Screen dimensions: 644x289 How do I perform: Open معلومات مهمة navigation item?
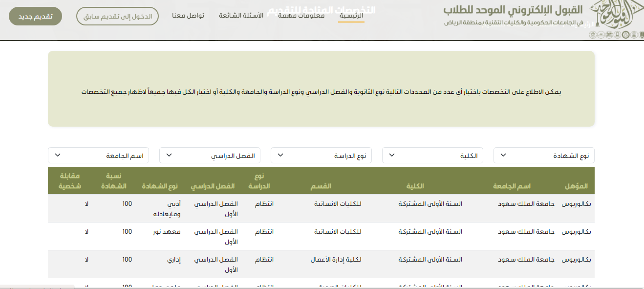301,16
